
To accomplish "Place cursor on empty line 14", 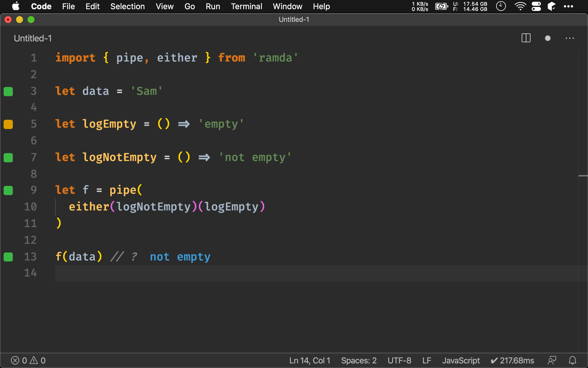I will click(x=316, y=273).
